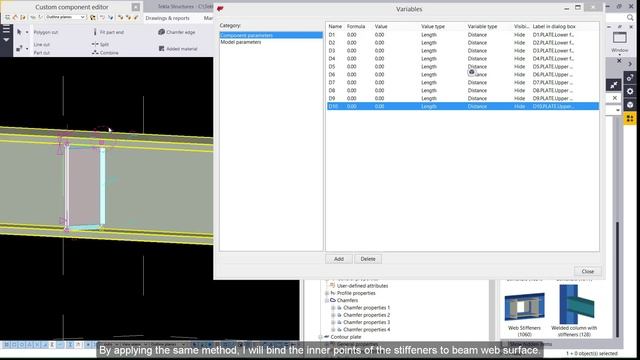Click the Polygon cut tool
The image size is (640, 360).
coord(46,32)
